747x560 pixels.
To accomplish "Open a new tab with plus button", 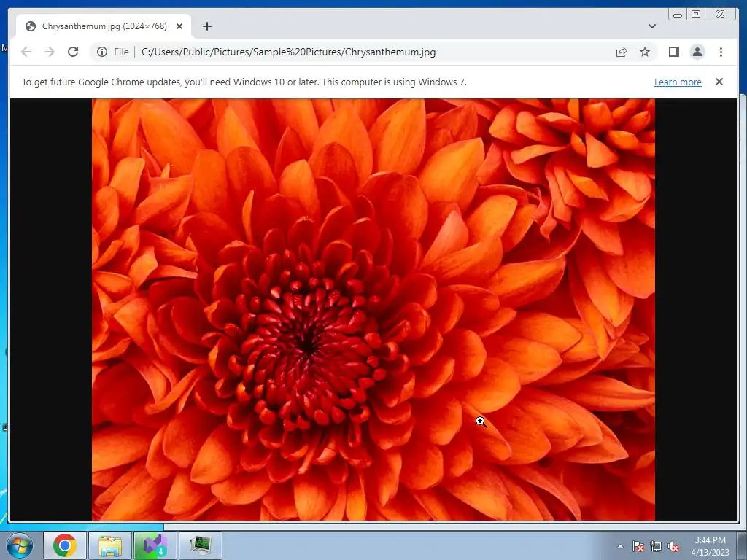I will [x=206, y=26].
